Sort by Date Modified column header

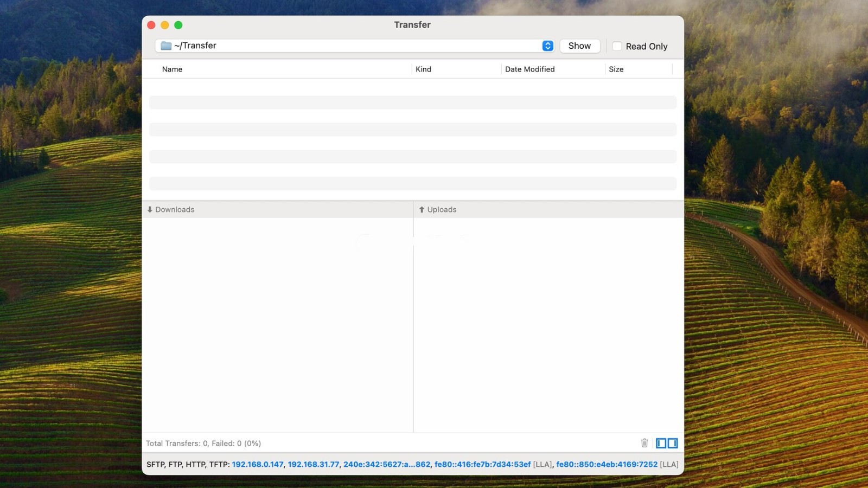[529, 69]
